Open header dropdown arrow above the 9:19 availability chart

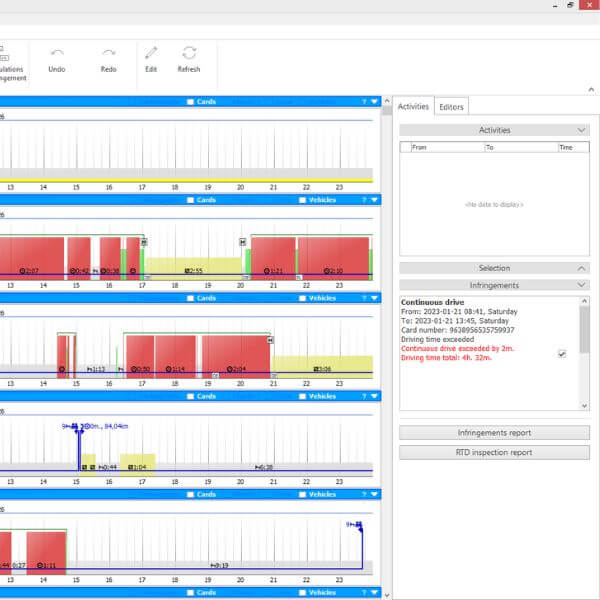click(x=374, y=494)
